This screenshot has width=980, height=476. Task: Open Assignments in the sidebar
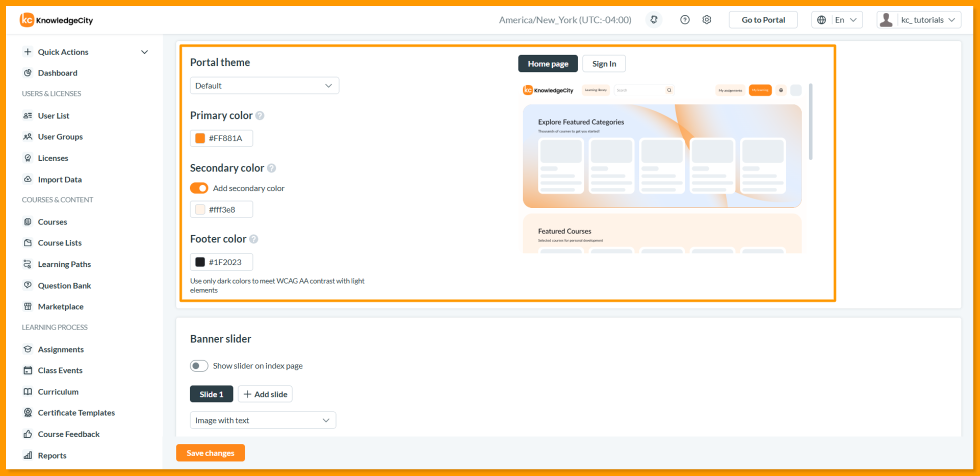click(61, 349)
